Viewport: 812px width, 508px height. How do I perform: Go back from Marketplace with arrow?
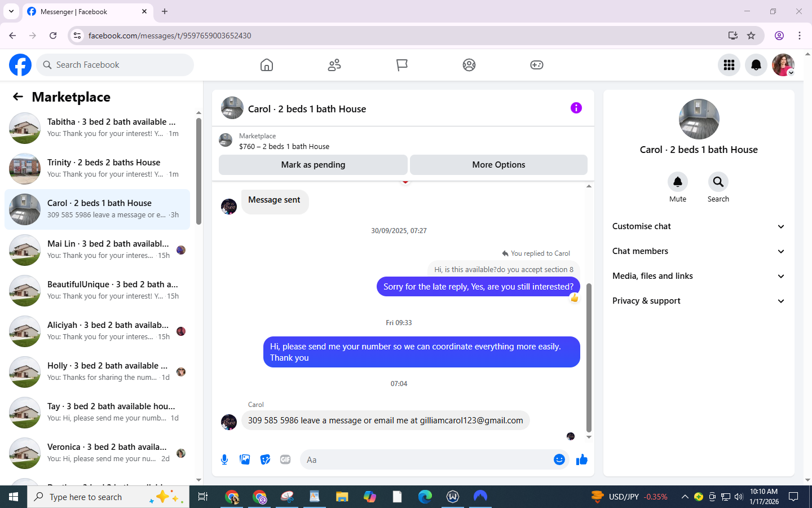coord(18,97)
